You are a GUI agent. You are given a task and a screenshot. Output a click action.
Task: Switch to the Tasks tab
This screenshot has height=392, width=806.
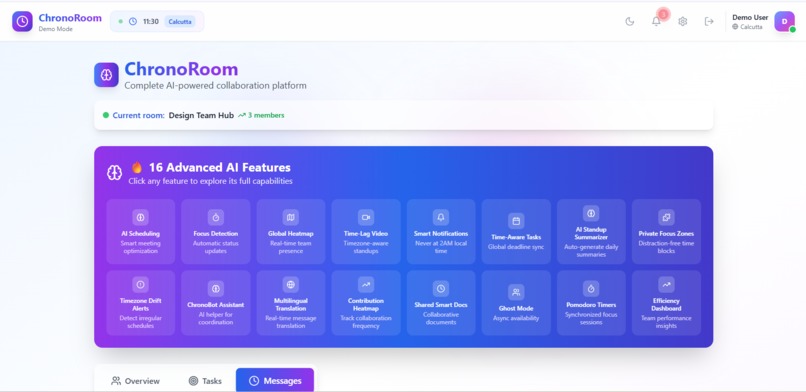click(205, 381)
